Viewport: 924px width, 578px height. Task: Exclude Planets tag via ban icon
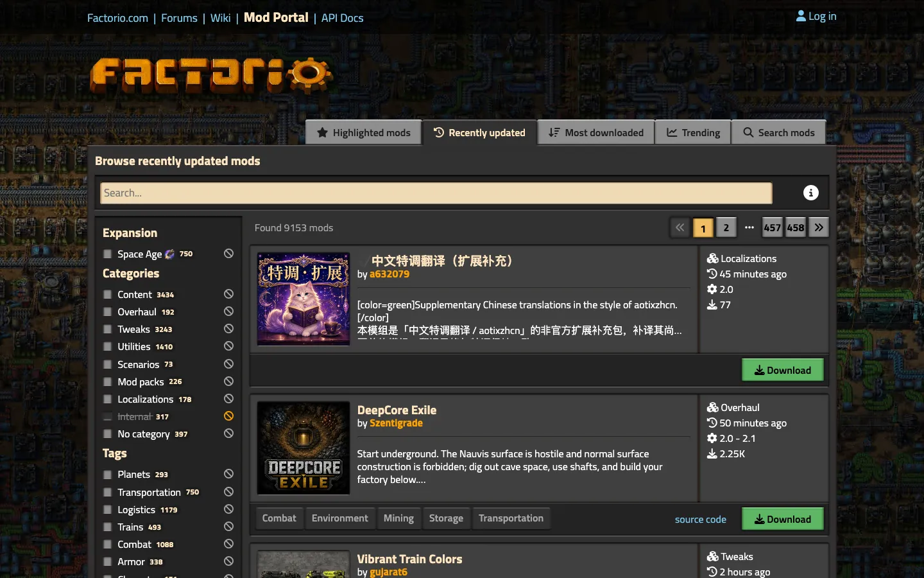point(228,474)
